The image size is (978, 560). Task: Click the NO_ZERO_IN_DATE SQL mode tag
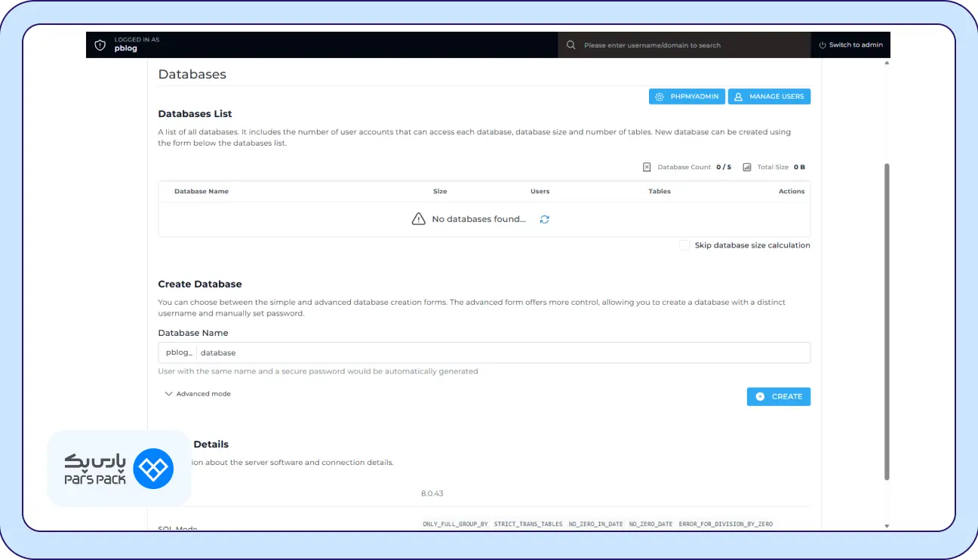(x=596, y=524)
